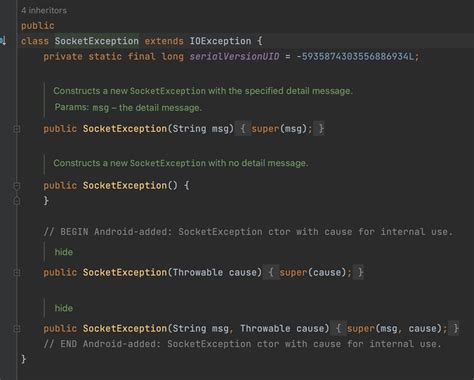Collapse the empty SocketException() constructor
Screen dimensions: 474x380
[x=17, y=186]
